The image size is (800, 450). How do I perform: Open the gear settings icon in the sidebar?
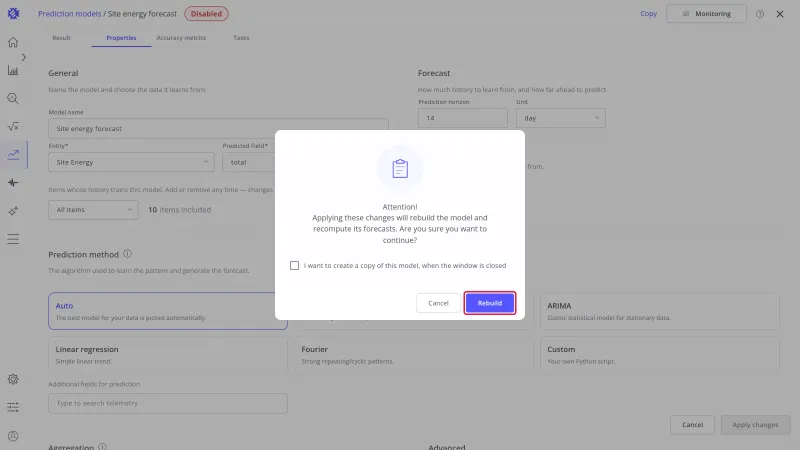pyautogui.click(x=13, y=379)
